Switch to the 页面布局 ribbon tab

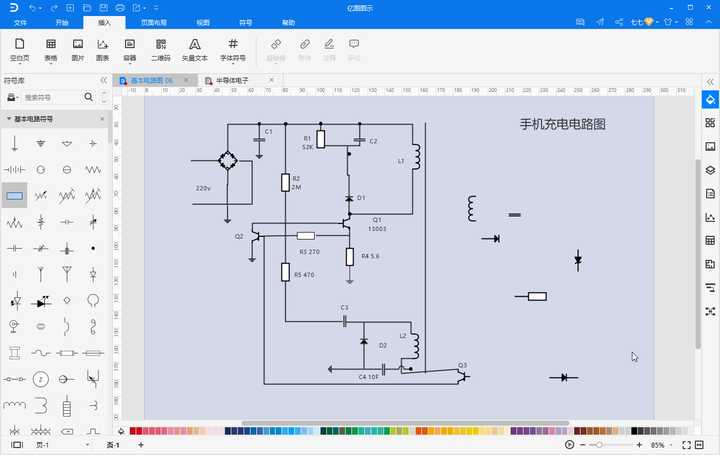coord(154,22)
